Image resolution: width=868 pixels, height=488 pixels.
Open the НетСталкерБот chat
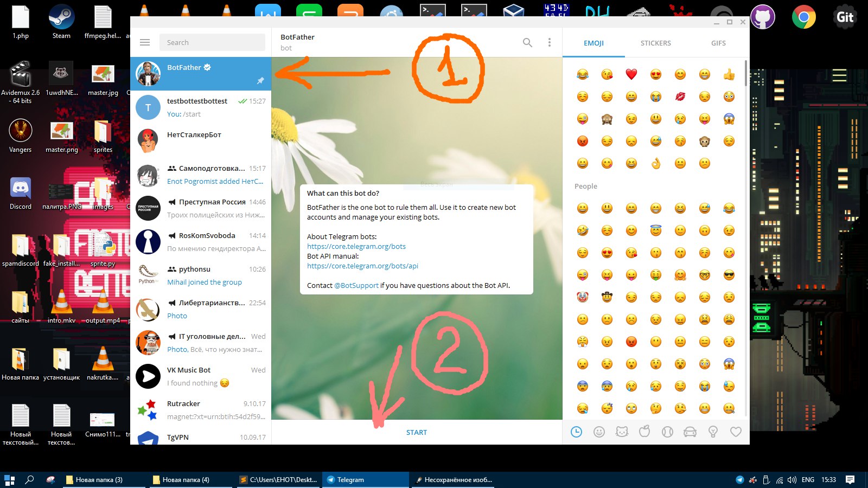(201, 141)
